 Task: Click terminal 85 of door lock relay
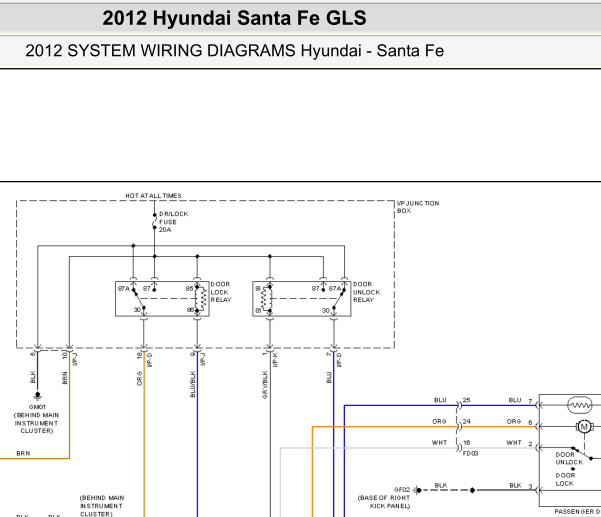(x=189, y=288)
